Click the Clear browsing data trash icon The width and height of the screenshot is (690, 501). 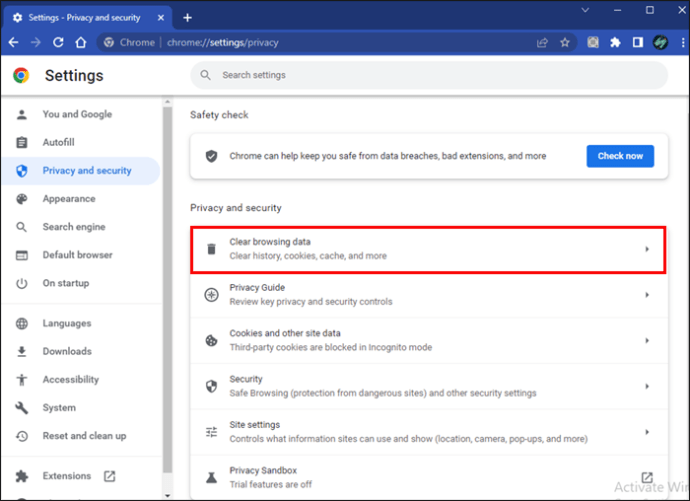pyautogui.click(x=211, y=249)
